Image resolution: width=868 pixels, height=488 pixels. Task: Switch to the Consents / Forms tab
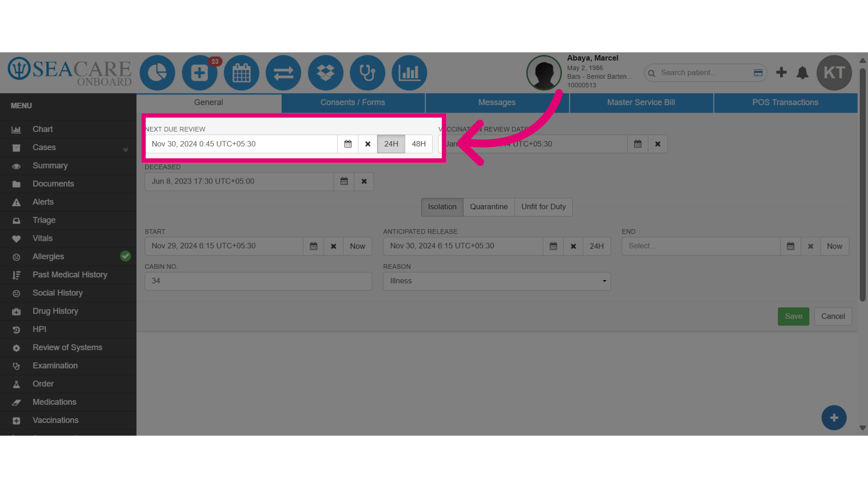(353, 103)
